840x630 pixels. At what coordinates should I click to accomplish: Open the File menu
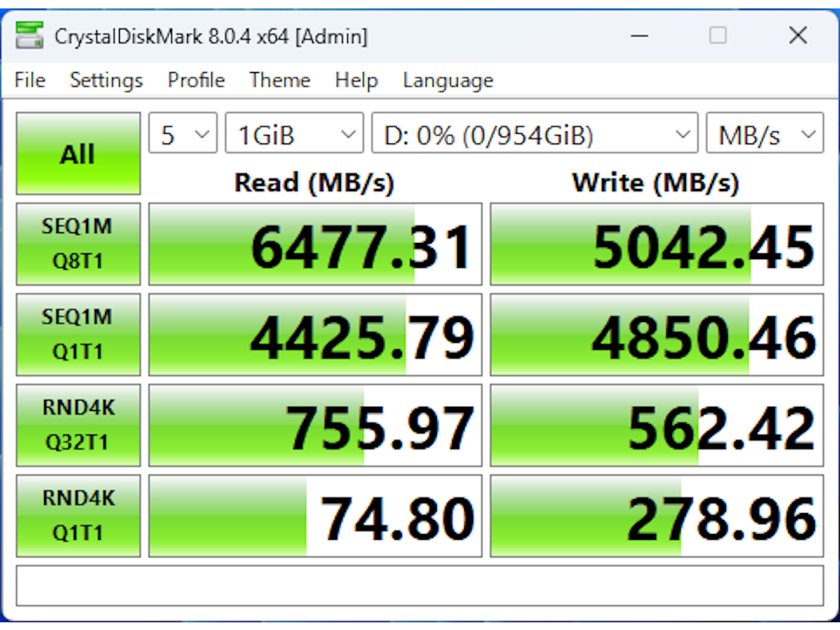[29, 80]
